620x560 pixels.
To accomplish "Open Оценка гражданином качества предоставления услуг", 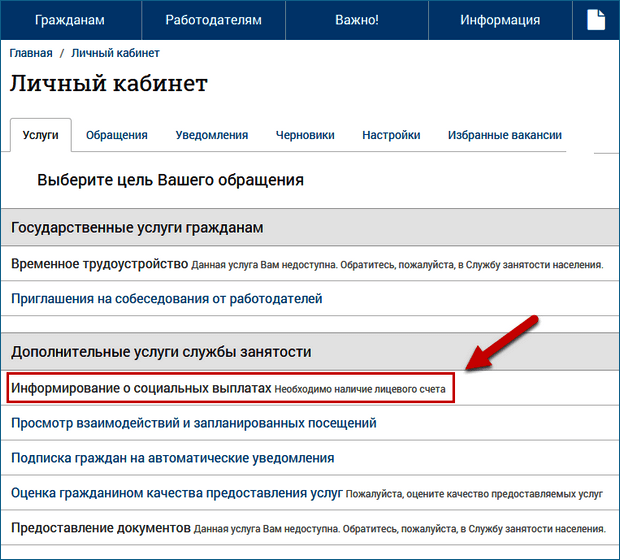I will point(177,493).
